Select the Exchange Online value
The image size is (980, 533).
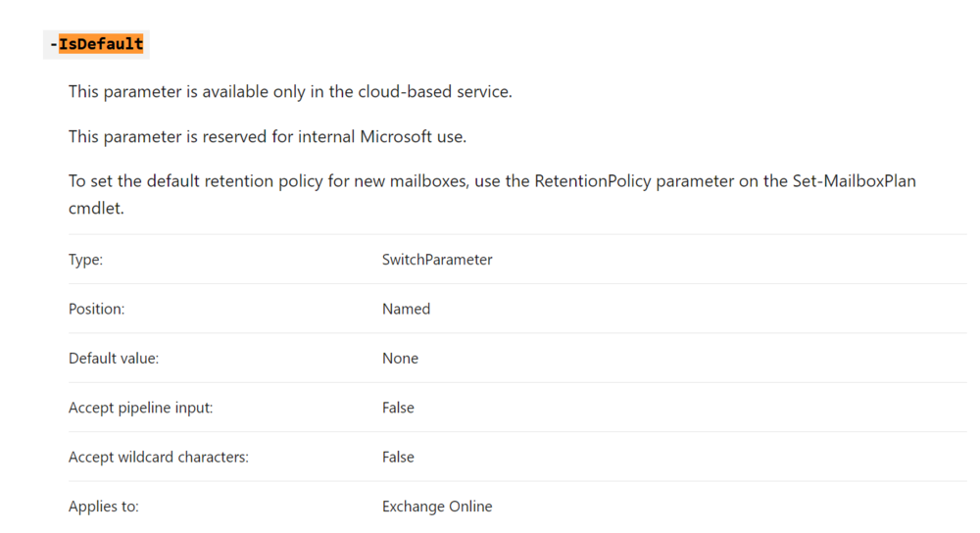tap(437, 507)
